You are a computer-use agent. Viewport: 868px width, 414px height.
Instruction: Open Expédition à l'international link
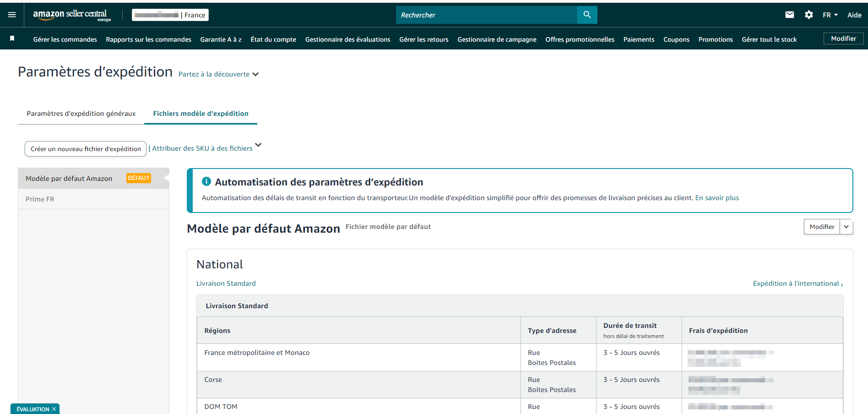[797, 283]
